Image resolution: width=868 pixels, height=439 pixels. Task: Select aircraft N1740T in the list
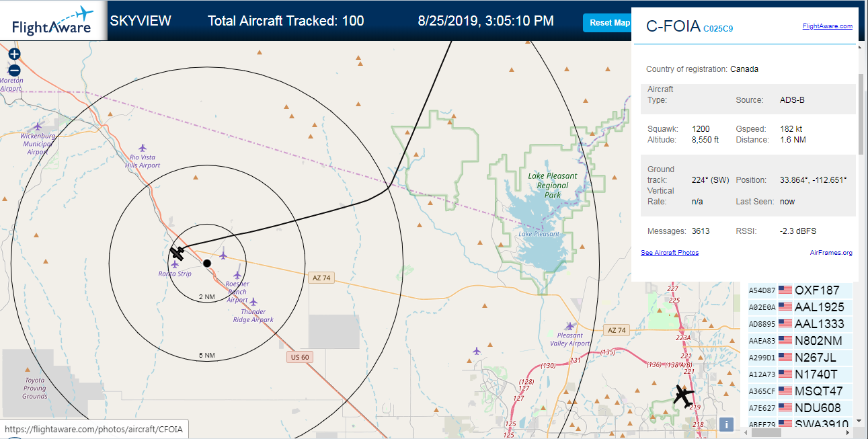click(x=800, y=374)
